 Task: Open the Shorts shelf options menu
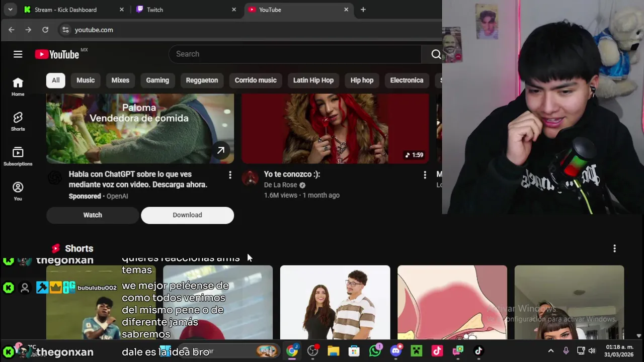(614, 248)
